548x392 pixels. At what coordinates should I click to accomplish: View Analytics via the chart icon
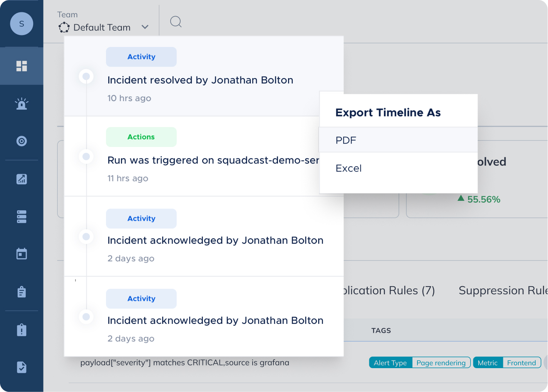22,179
